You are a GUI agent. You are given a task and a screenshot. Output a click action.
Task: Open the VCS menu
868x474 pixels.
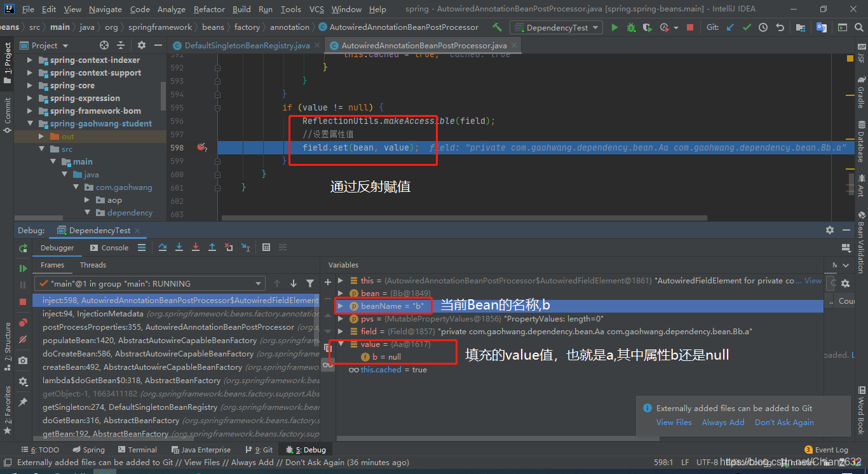(x=316, y=9)
